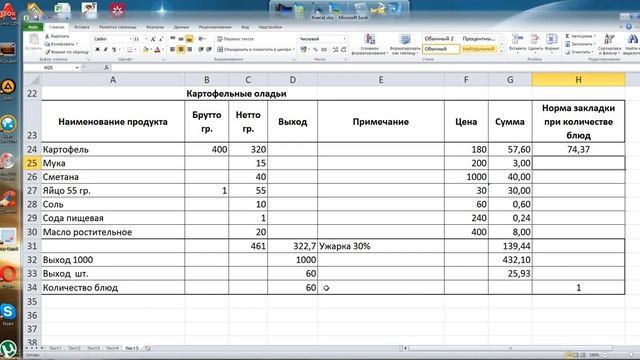Open the number format dropdown (Числовой)
The width and height of the screenshot is (640, 360).
345,39
